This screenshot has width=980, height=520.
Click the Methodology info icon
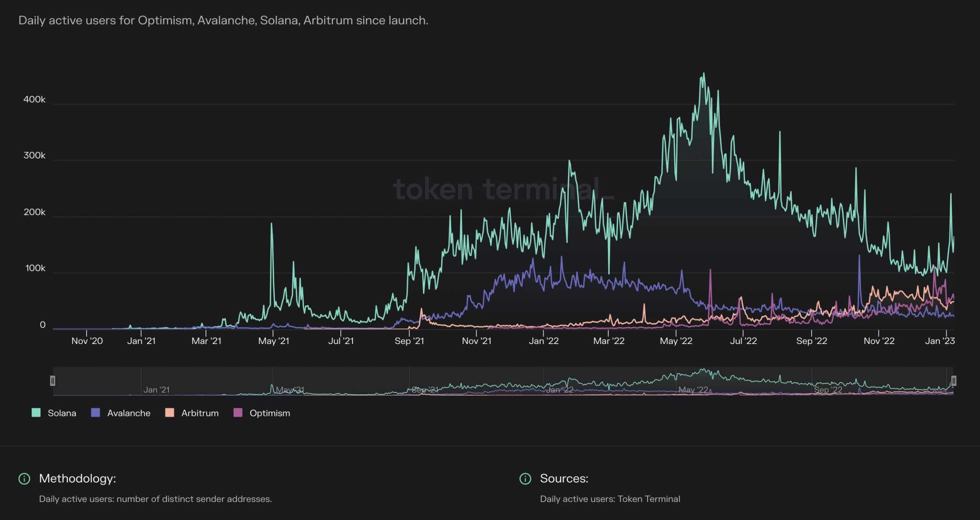pyautogui.click(x=24, y=479)
